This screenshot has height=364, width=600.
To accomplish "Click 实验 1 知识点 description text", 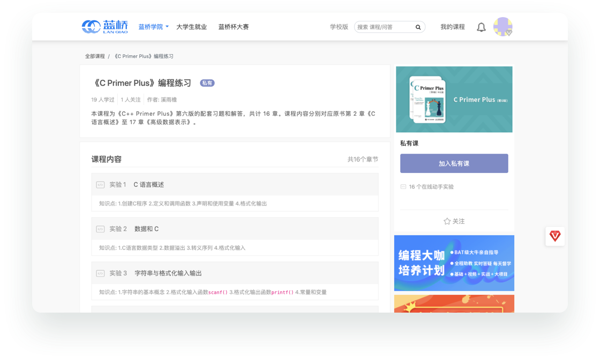I will [183, 204].
